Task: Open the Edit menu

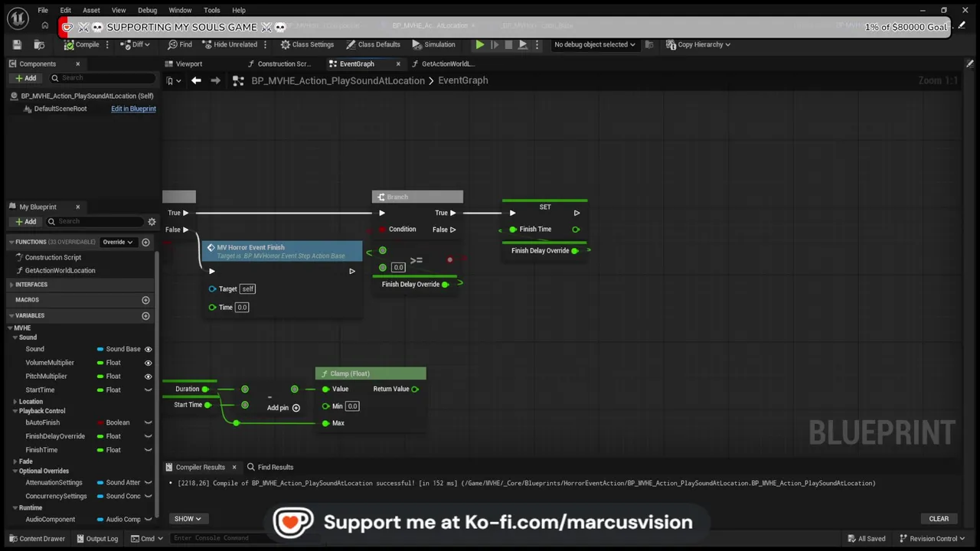Action: 66,10
